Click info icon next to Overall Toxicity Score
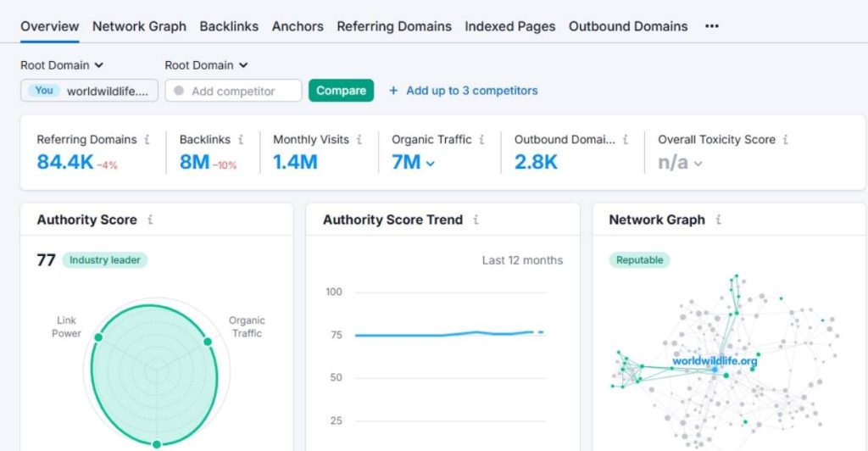 786,140
